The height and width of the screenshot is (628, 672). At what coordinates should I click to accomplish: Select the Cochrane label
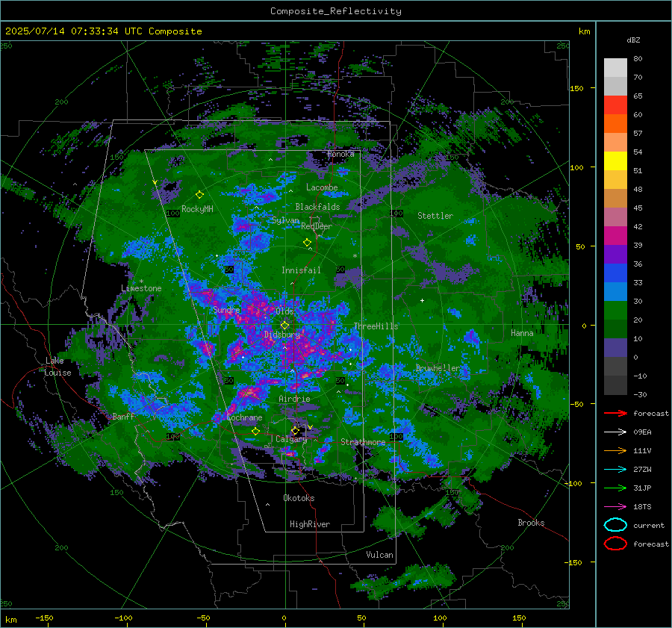(244, 417)
